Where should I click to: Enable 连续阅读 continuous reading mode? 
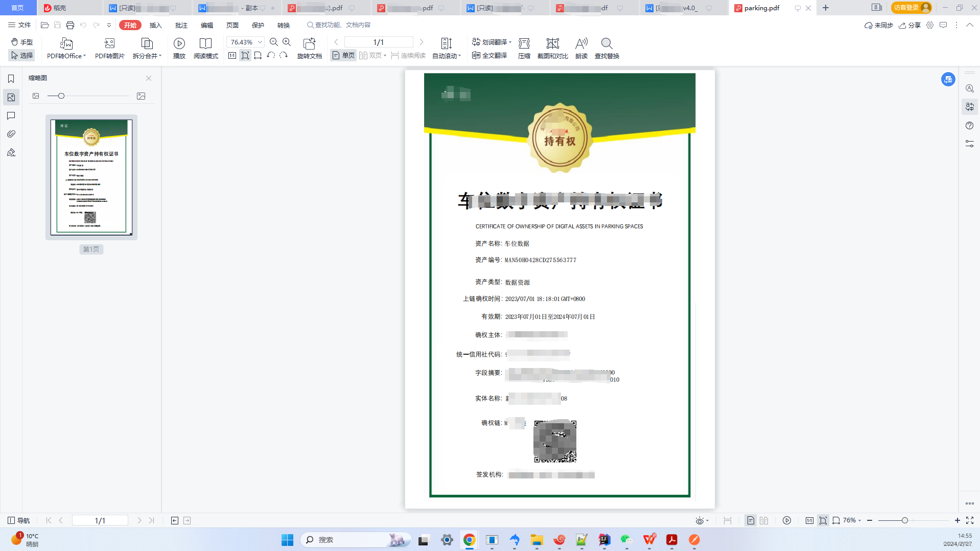point(409,55)
